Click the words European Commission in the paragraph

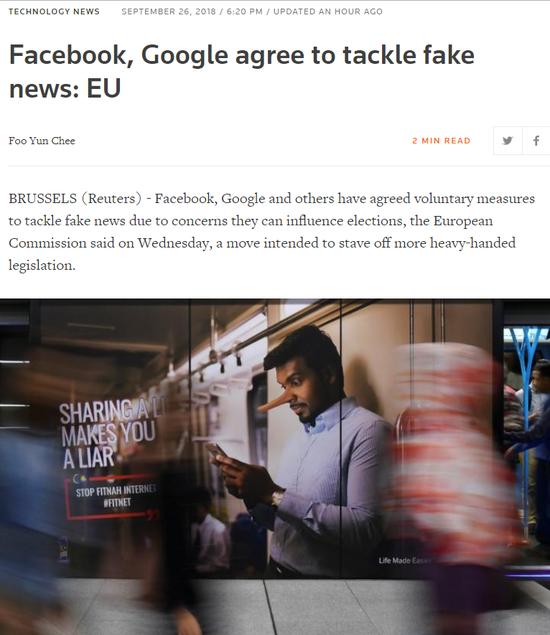tap(463, 221)
